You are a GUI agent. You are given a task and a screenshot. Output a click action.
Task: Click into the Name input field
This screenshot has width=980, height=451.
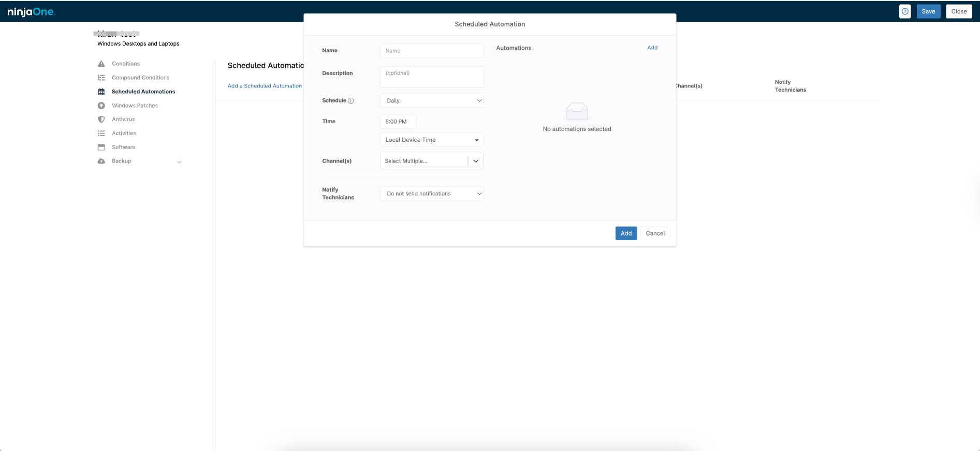(x=432, y=51)
